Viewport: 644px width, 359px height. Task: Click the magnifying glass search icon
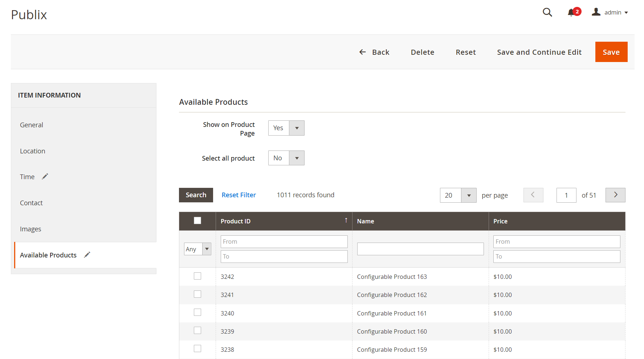tap(547, 12)
